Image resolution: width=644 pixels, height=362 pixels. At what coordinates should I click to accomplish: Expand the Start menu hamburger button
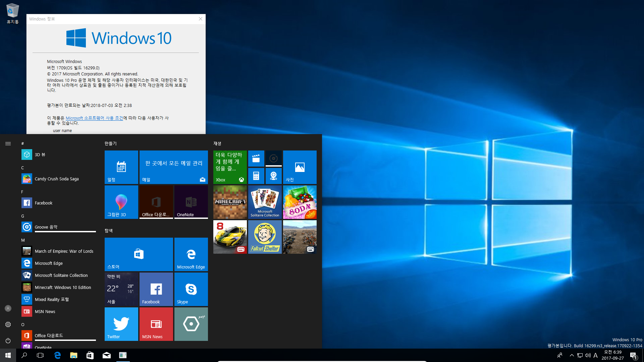8,143
